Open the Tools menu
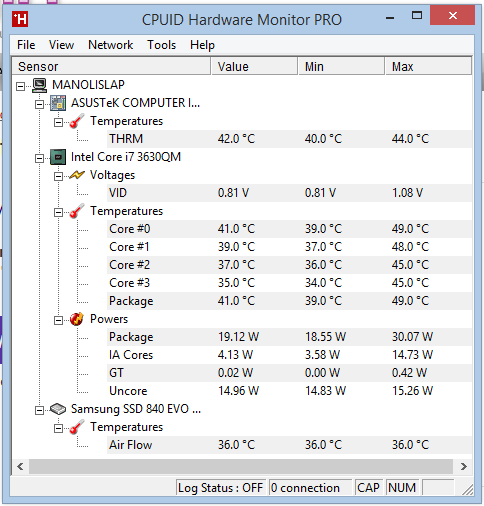 [x=162, y=45]
